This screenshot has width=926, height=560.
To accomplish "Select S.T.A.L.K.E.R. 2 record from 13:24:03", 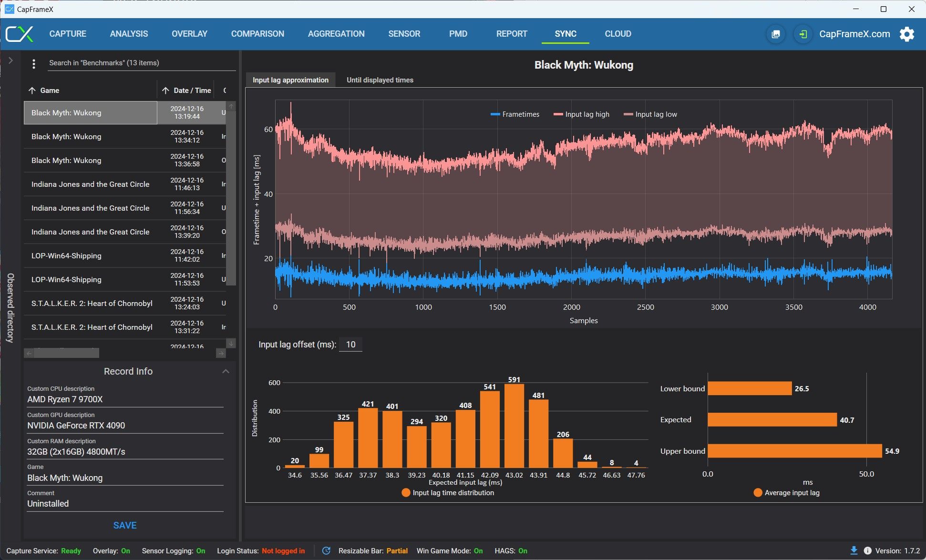I will pyautogui.click(x=125, y=304).
